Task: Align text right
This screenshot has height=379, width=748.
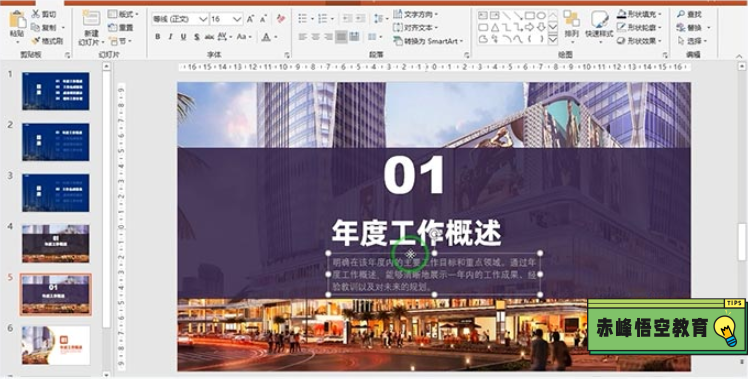Action: tap(328, 37)
